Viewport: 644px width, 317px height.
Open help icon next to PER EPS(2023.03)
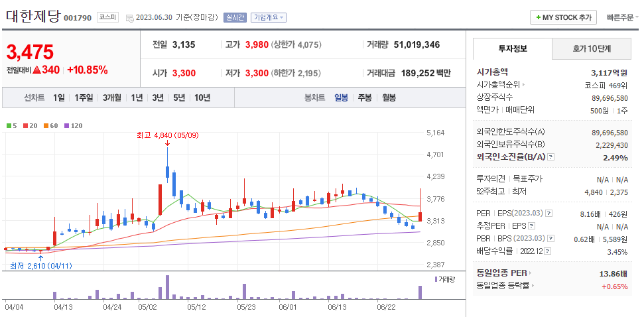point(548,214)
